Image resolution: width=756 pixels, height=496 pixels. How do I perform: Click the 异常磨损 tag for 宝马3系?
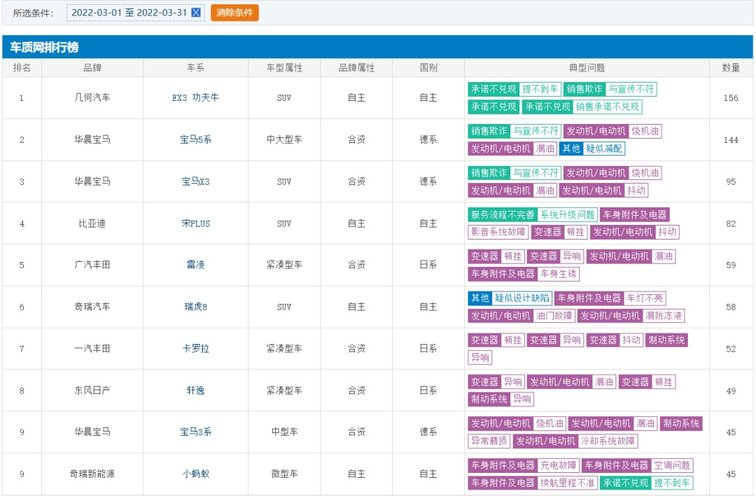pos(489,441)
